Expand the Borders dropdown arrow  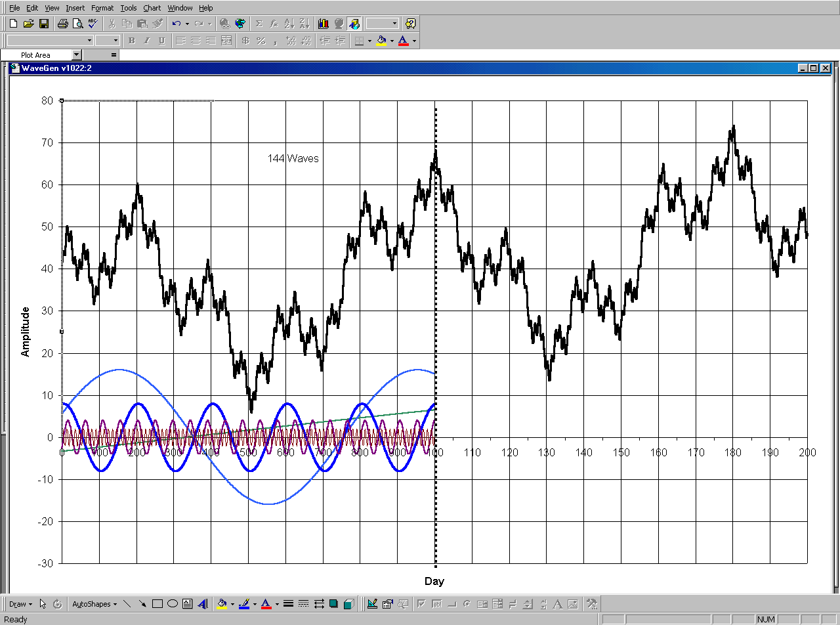pos(369,41)
